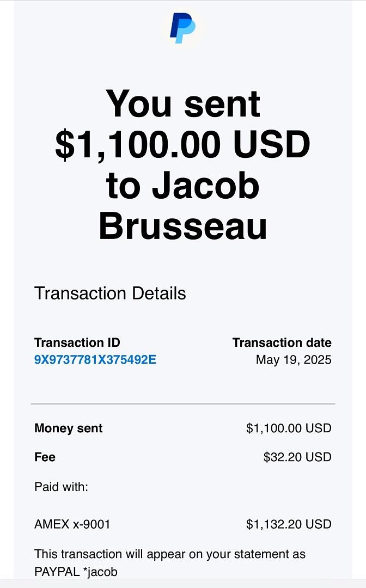
Task: Click the Money sent label
Action: 69,428
